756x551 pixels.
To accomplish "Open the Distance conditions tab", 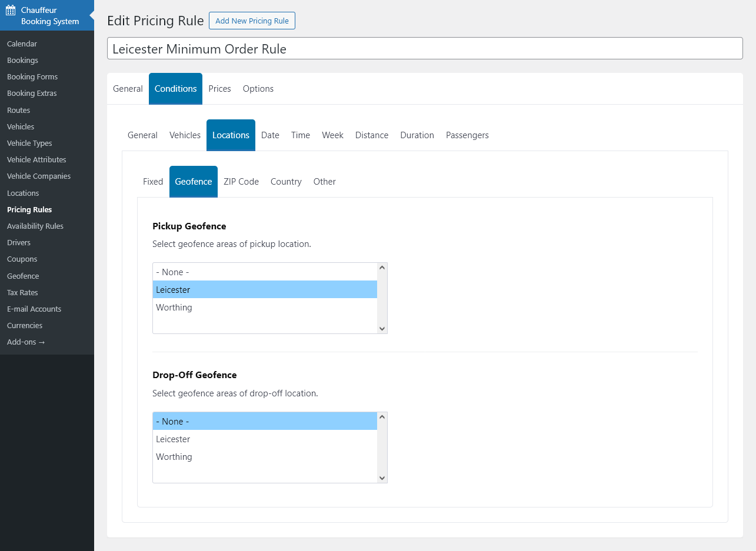I will (x=371, y=135).
